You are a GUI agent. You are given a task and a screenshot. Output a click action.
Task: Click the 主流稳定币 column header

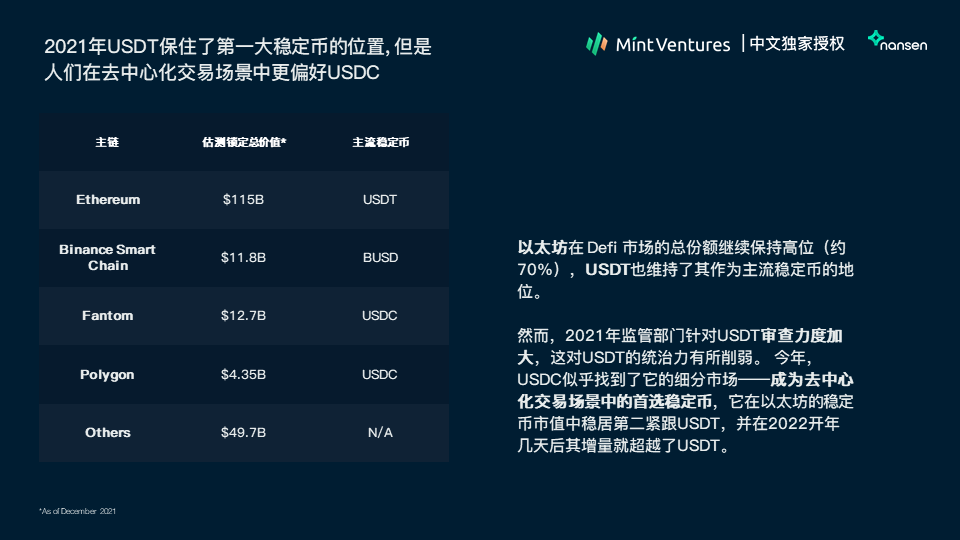(x=380, y=142)
